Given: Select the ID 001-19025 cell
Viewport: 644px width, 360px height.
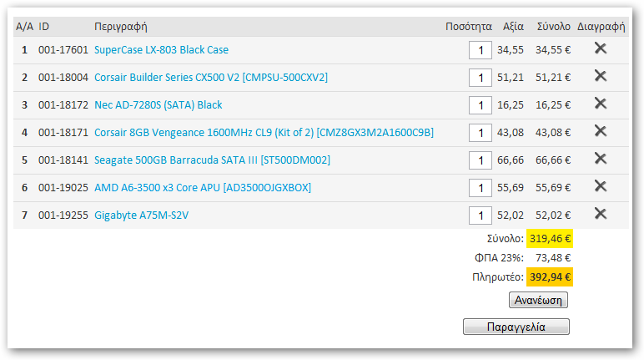Looking at the screenshot, I should pos(63,188).
